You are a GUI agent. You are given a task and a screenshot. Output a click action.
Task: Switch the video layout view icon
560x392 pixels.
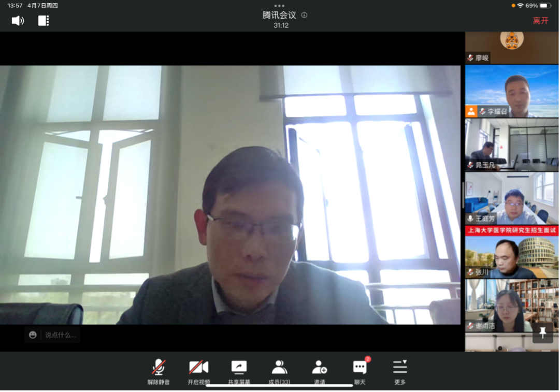tap(44, 21)
